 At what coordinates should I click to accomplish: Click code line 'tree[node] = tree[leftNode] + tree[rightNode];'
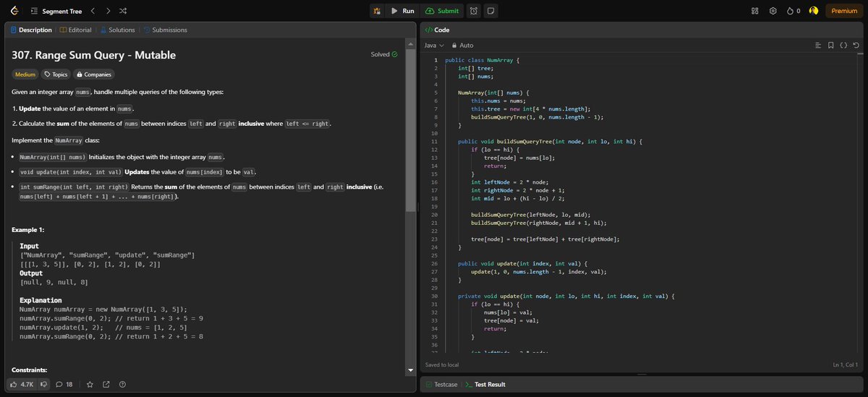[x=545, y=239]
